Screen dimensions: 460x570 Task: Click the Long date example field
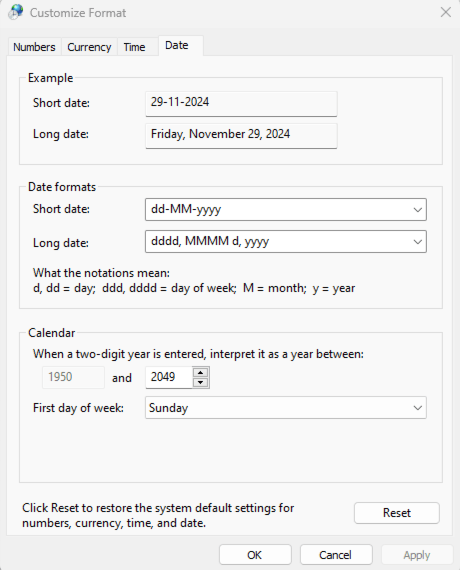pyautogui.click(x=241, y=136)
